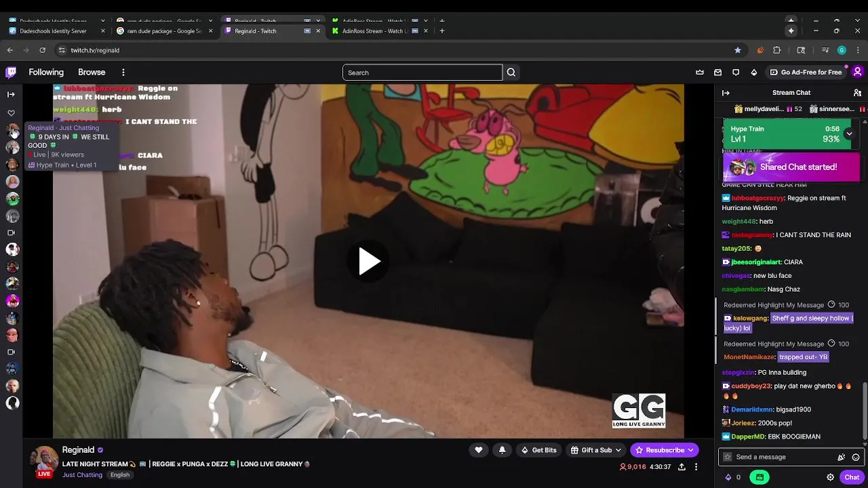Click the Reginald channel name
Screen dimensions: 868x488
tap(78, 450)
